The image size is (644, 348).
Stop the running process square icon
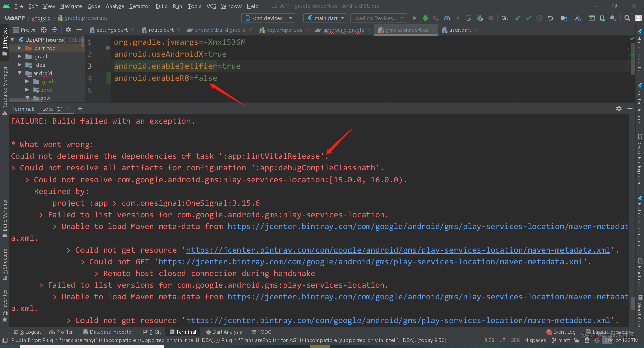491,18
